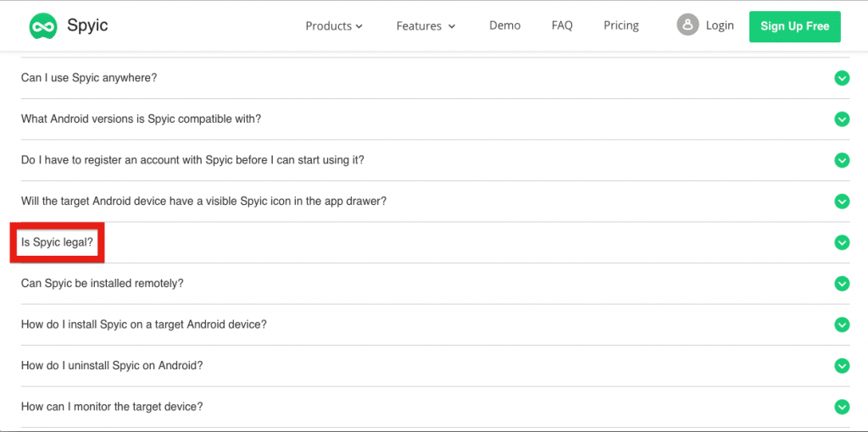Click the 'Can I use Spyic anywhere?' question
The image size is (868, 432).
click(x=89, y=77)
